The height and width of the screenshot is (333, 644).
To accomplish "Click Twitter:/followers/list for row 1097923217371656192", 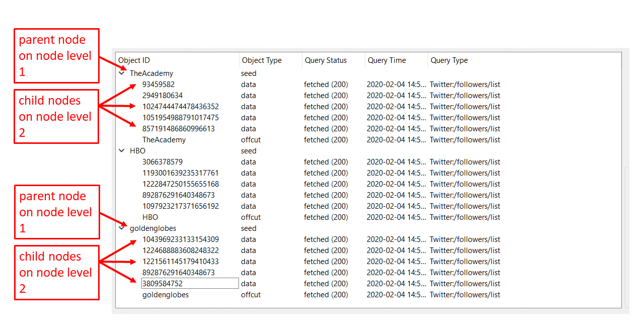I will (x=465, y=206).
